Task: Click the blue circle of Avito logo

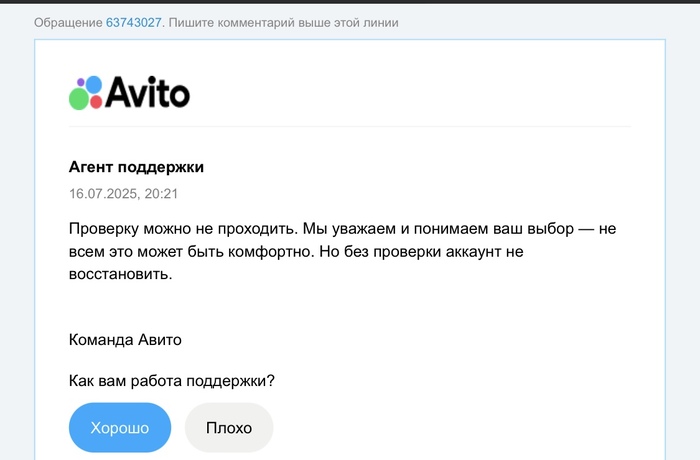Action: (x=93, y=85)
